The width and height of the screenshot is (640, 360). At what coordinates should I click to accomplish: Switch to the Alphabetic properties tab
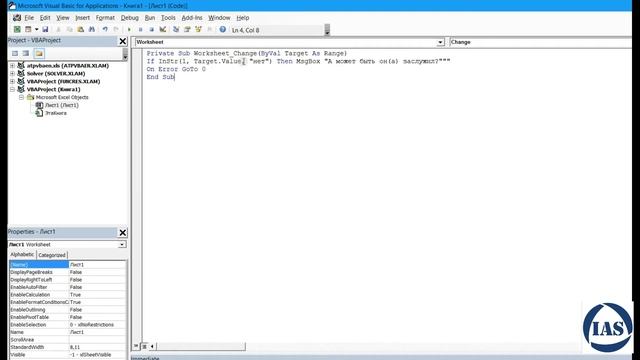pyautogui.click(x=22, y=254)
